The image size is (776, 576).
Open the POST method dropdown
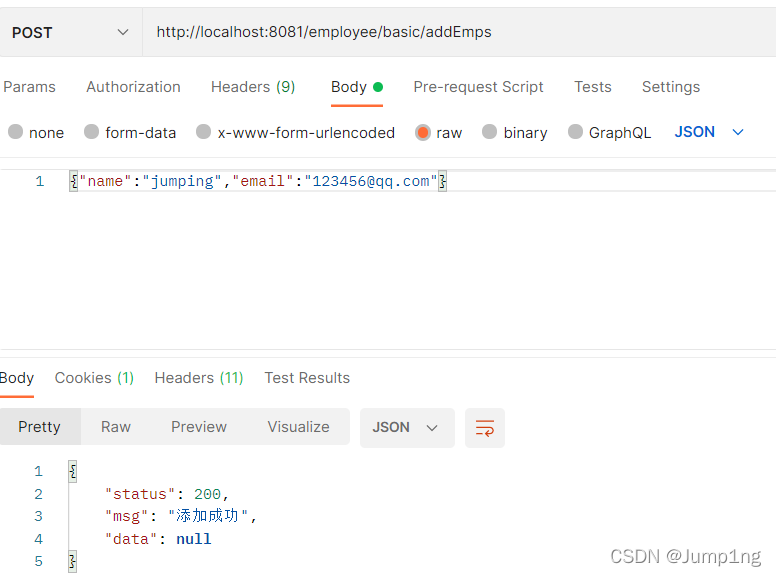click(x=70, y=33)
